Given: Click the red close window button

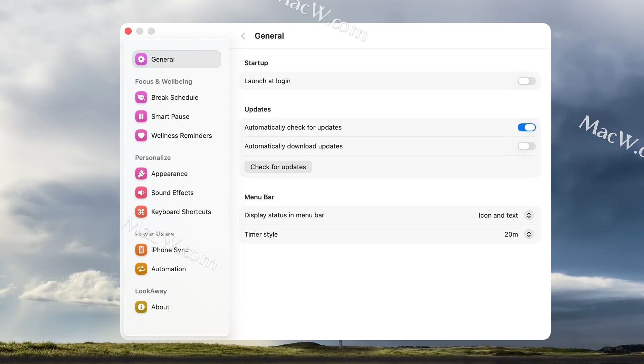Looking at the screenshot, I should (x=128, y=31).
